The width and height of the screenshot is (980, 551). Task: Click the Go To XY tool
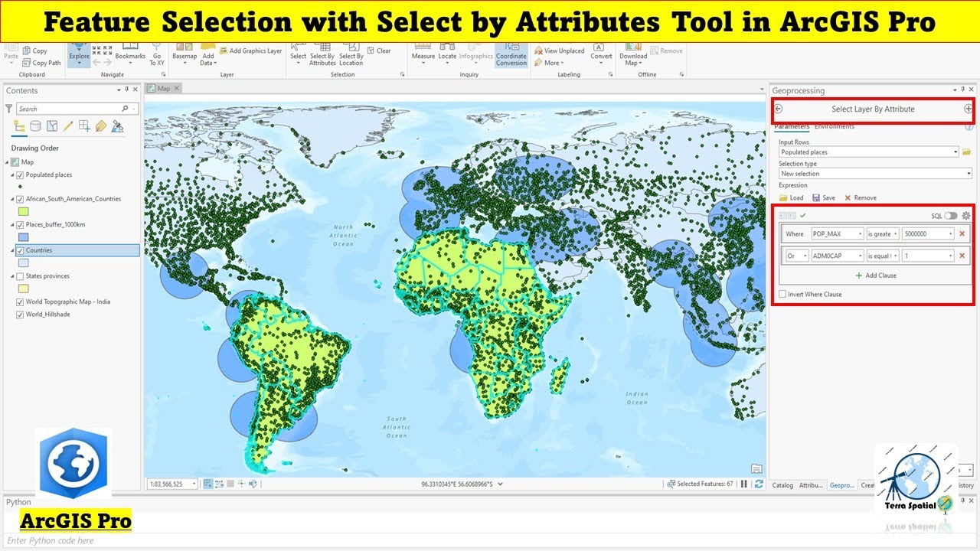(157, 54)
